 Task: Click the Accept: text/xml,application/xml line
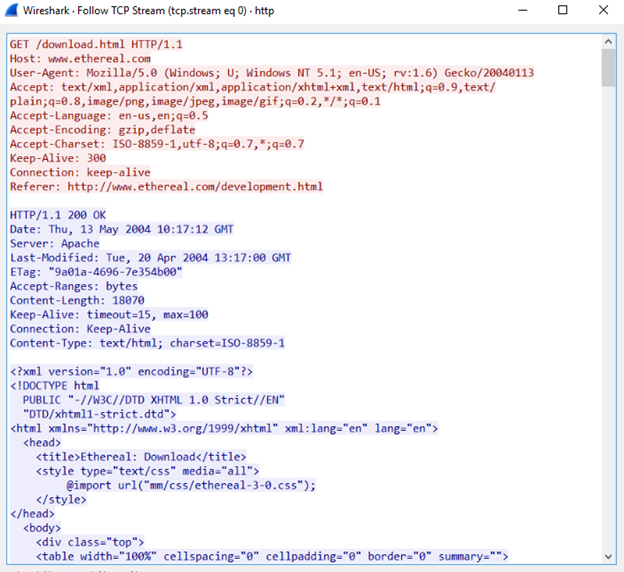pyautogui.click(x=253, y=87)
